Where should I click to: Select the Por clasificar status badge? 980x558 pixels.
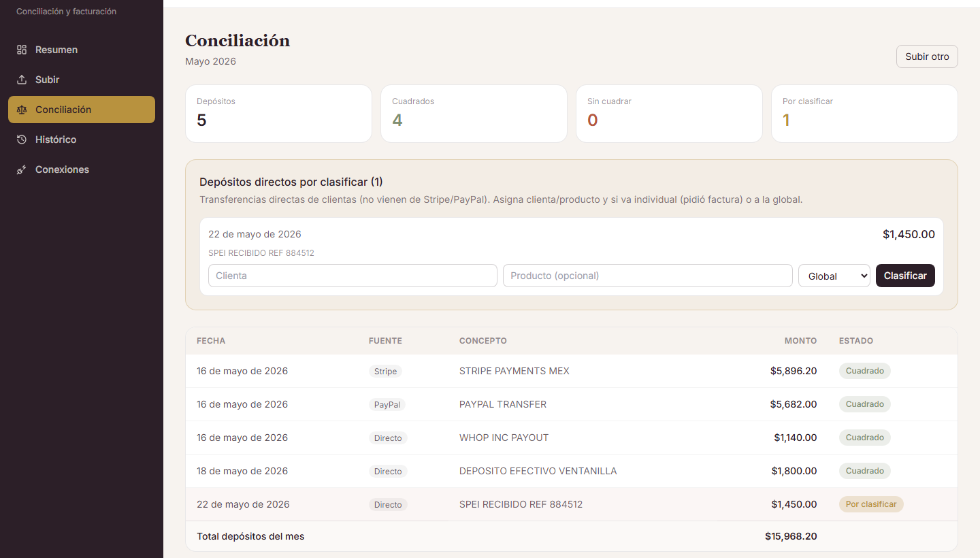point(871,504)
